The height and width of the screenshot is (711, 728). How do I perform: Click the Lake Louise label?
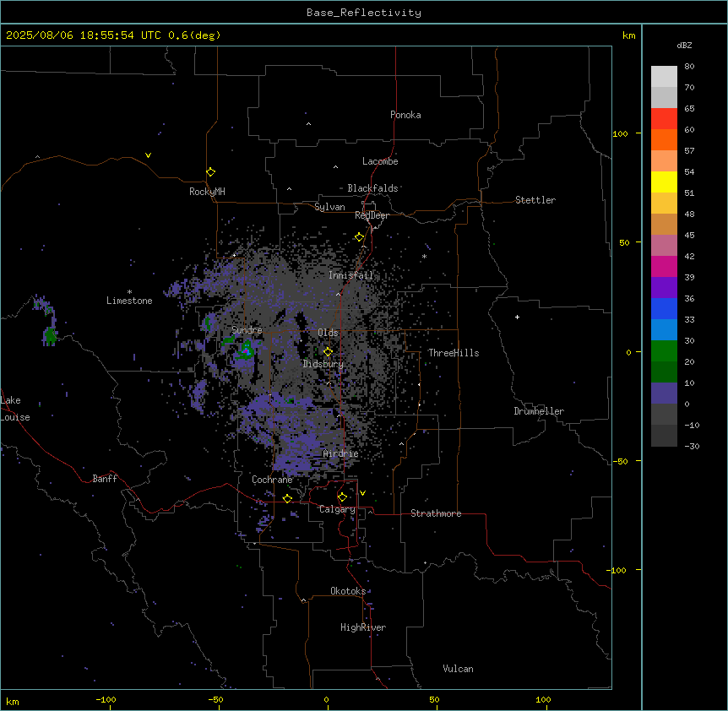[15, 409]
